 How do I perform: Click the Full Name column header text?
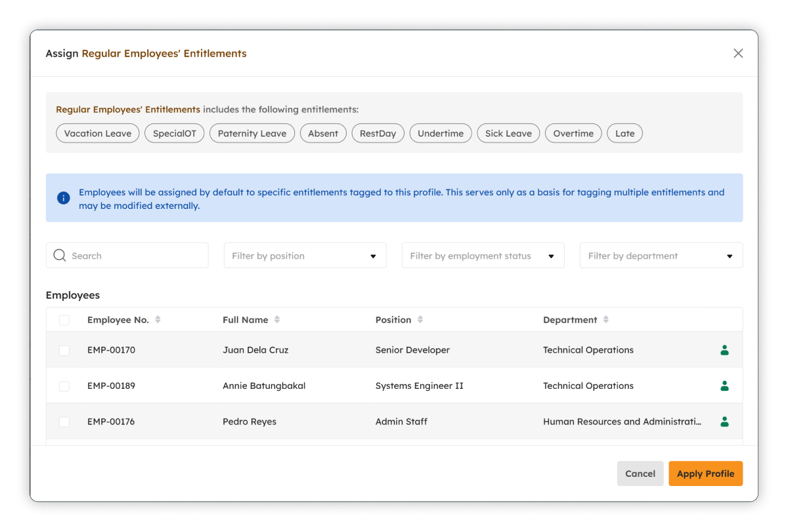tap(246, 320)
